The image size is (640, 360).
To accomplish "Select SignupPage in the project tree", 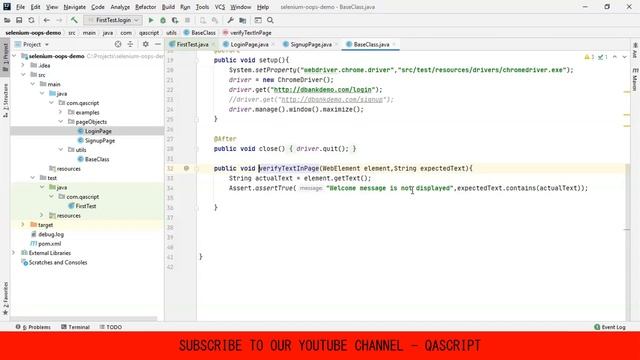I will (100, 140).
